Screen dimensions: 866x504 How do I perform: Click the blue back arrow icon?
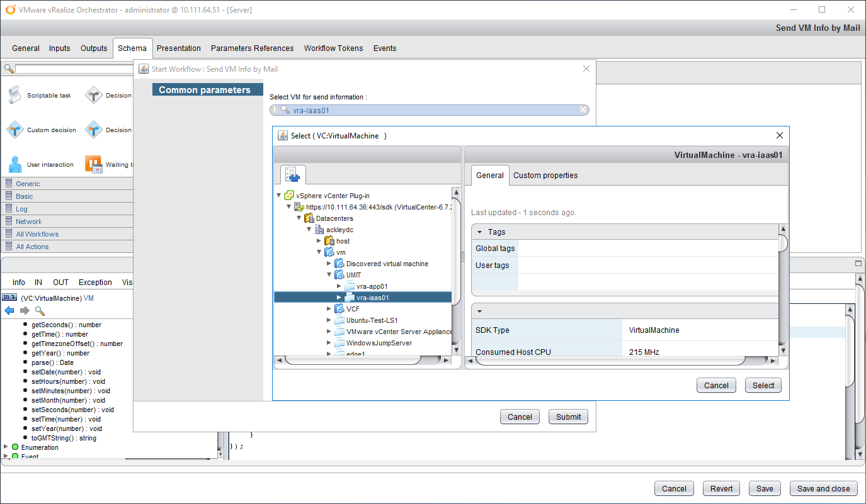(x=9, y=311)
